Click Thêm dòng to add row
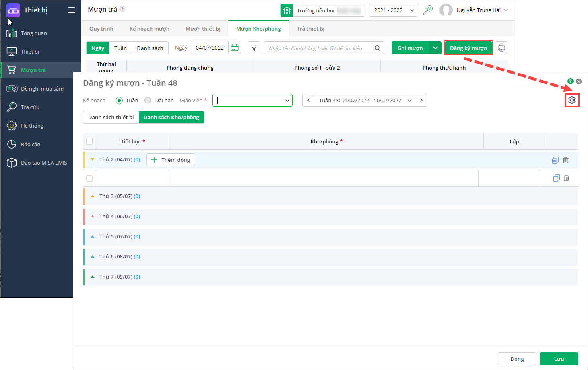The image size is (588, 370). (171, 160)
